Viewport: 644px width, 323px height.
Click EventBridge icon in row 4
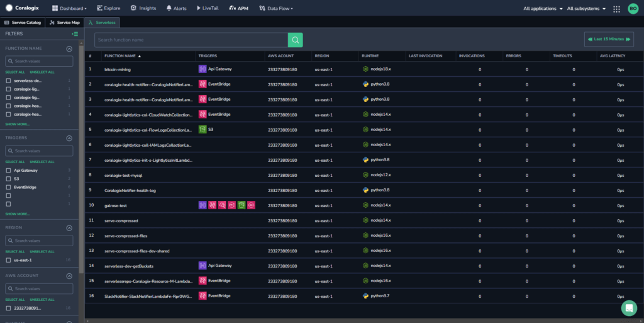click(x=203, y=114)
